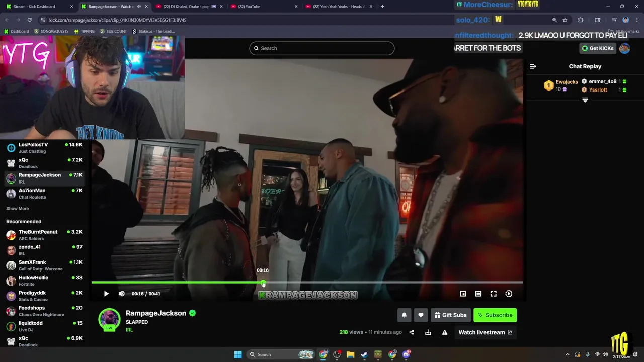Open zondo_41 recommended channel
644x362 pixels.
[x=44, y=250]
